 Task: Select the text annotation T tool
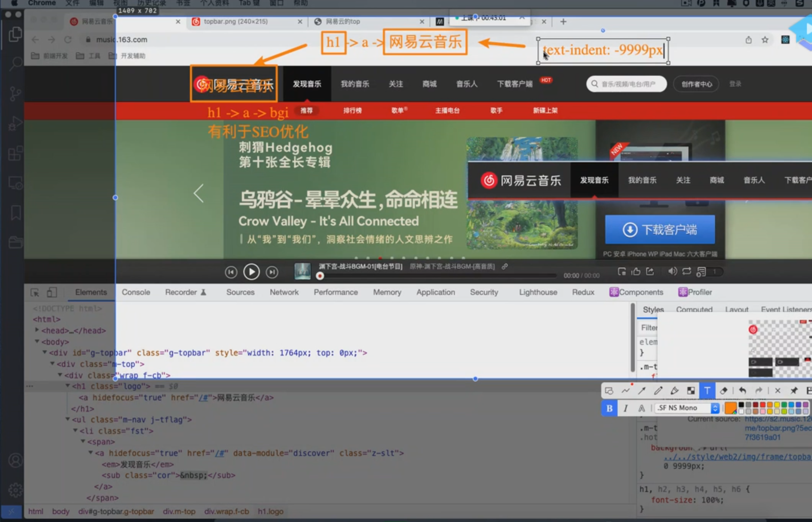click(707, 391)
